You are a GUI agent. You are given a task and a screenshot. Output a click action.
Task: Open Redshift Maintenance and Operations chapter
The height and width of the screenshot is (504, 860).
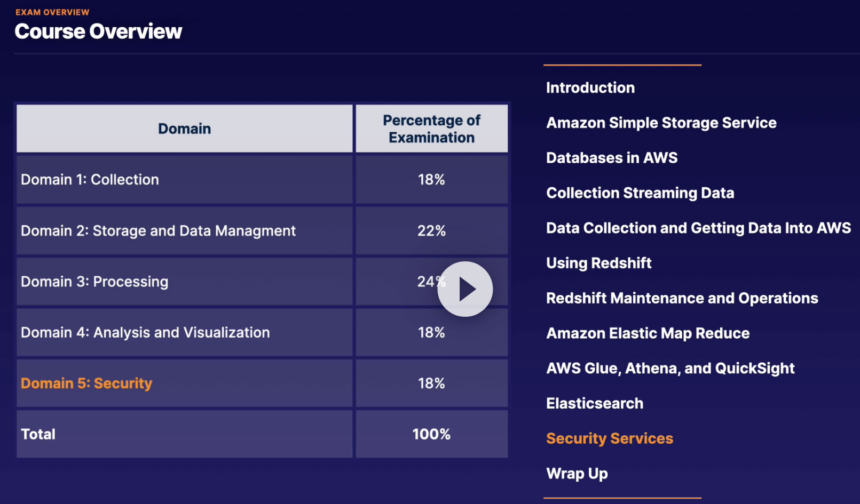(x=682, y=298)
